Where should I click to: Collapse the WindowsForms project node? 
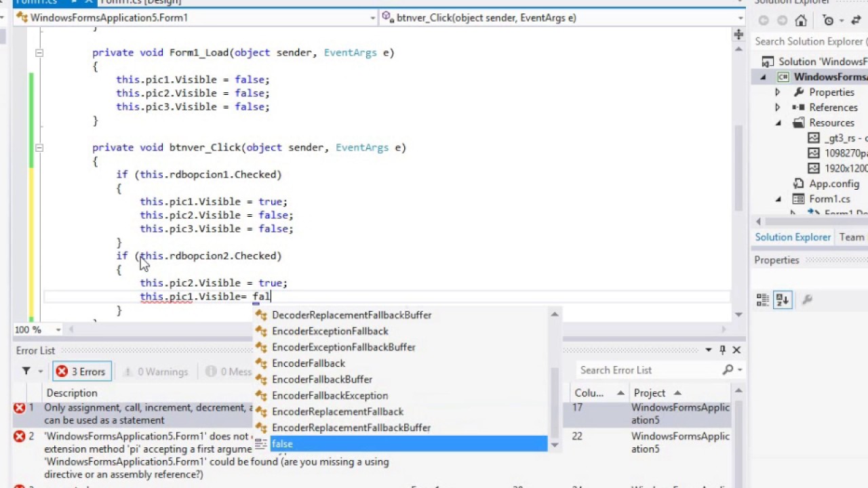coord(763,77)
